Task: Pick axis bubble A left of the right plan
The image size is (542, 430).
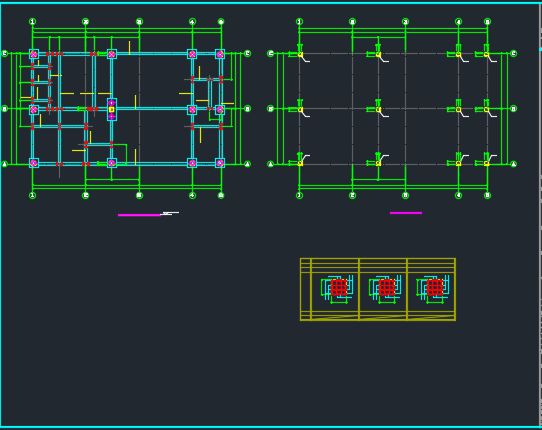Action: [x=271, y=164]
